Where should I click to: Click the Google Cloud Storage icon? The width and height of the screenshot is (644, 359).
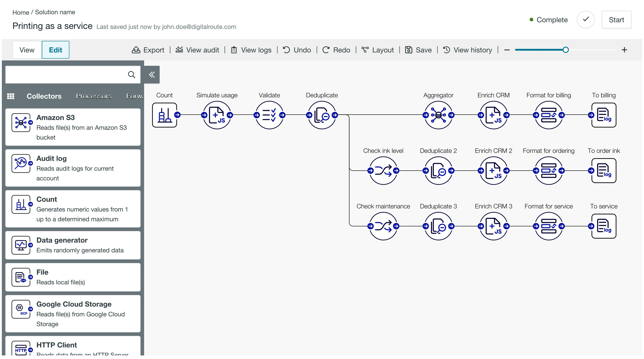point(21,309)
